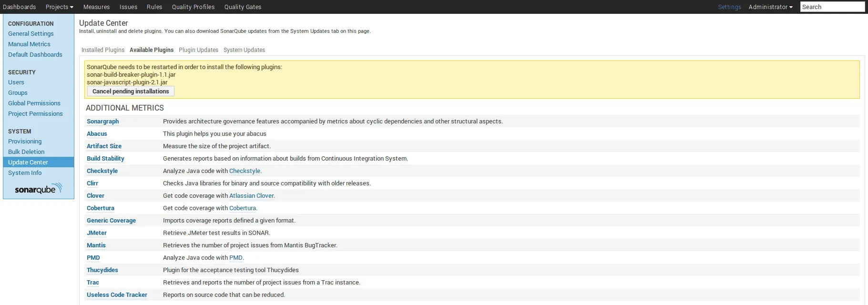Expand the Sonargraph plugin entry
868x305 pixels.
(x=102, y=122)
